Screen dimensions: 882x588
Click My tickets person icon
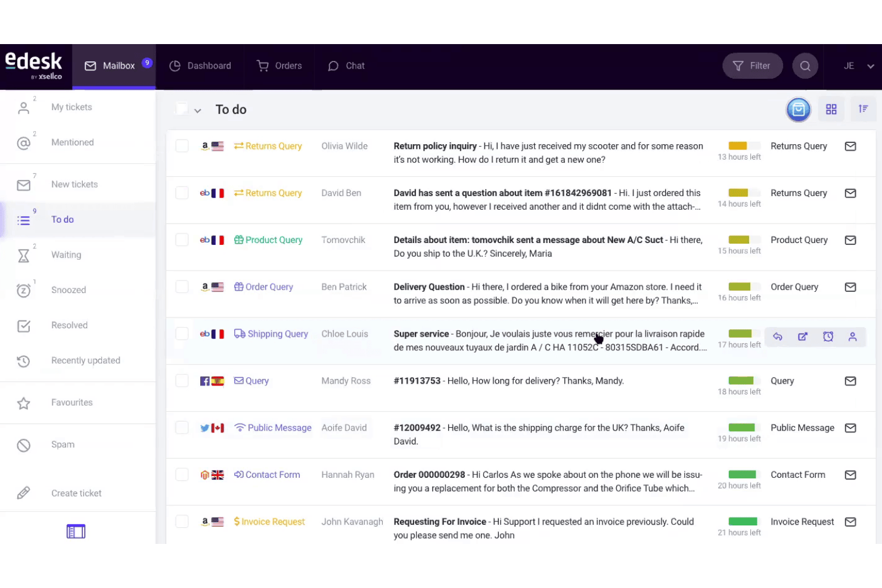click(x=24, y=108)
